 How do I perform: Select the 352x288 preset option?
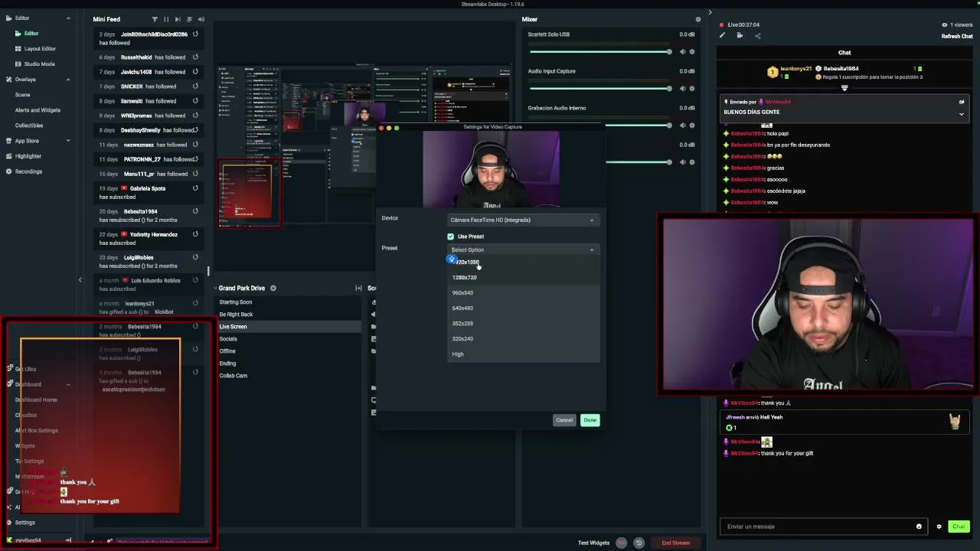523,324
